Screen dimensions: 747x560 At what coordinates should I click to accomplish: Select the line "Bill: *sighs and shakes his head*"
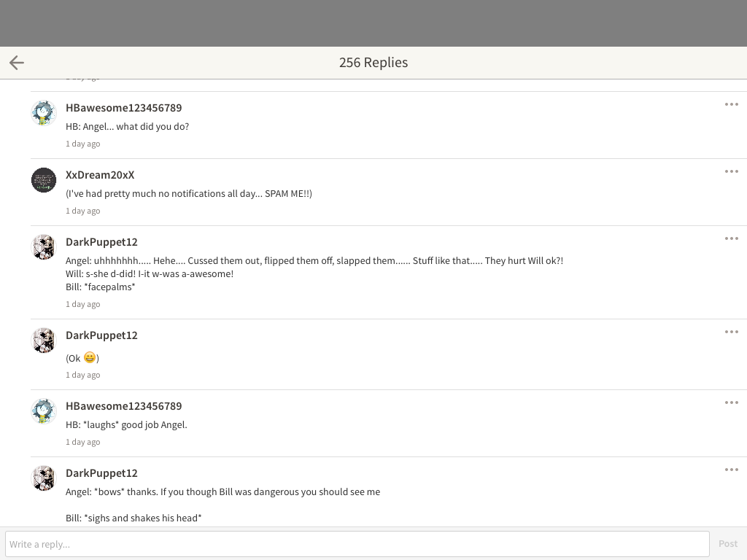133,518
